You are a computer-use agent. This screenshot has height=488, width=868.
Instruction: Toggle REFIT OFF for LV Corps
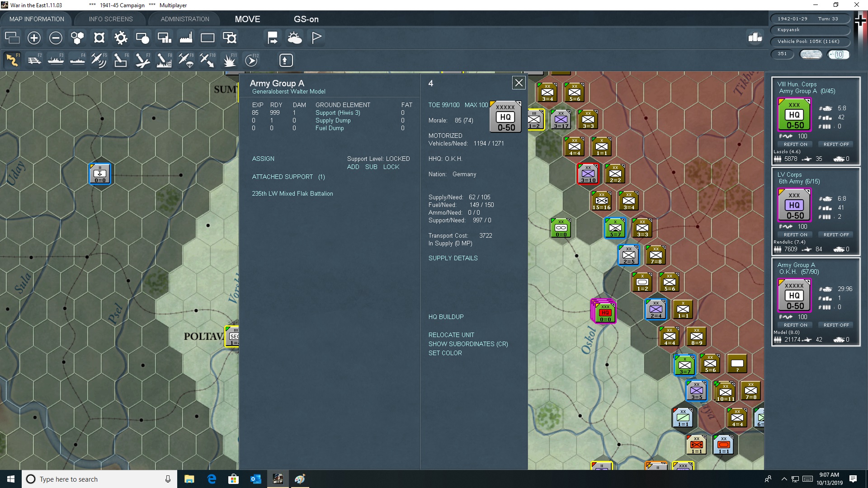pyautogui.click(x=836, y=235)
